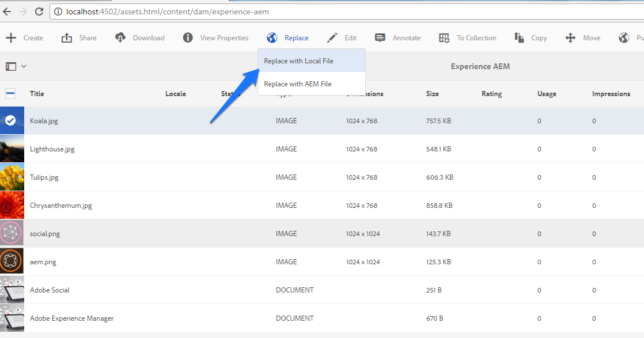644x338 pixels.
Task: Open the Annotate tool
Action: click(380, 37)
